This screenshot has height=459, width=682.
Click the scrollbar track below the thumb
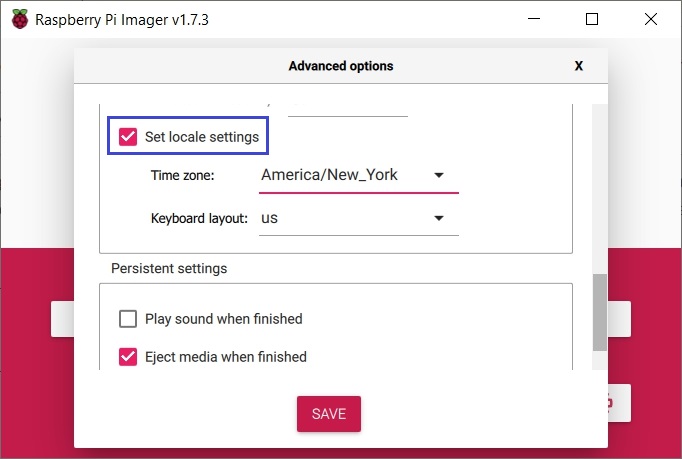[x=599, y=362]
